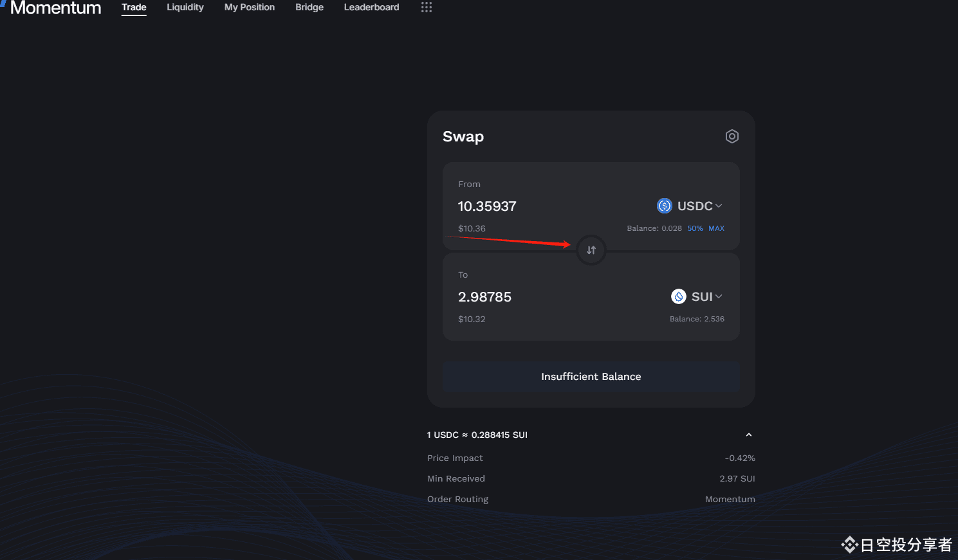This screenshot has width=958, height=560.
Task: Navigate to Bridge
Action: 309,7
